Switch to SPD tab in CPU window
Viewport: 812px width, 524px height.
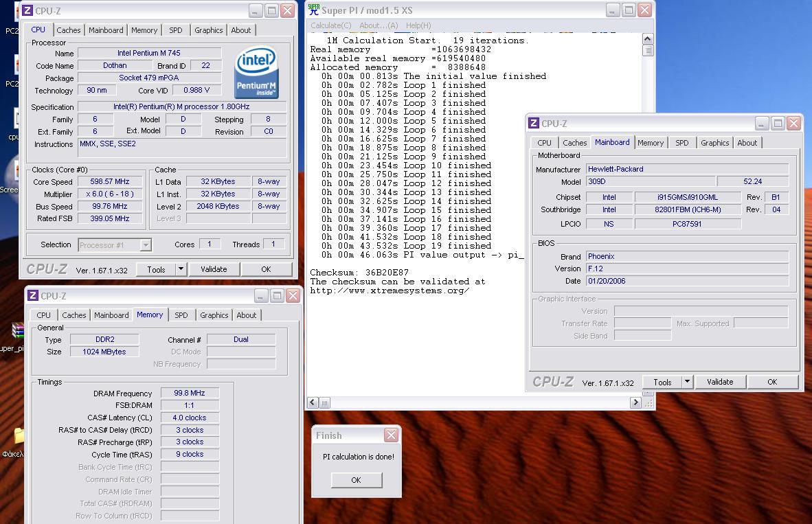point(176,30)
